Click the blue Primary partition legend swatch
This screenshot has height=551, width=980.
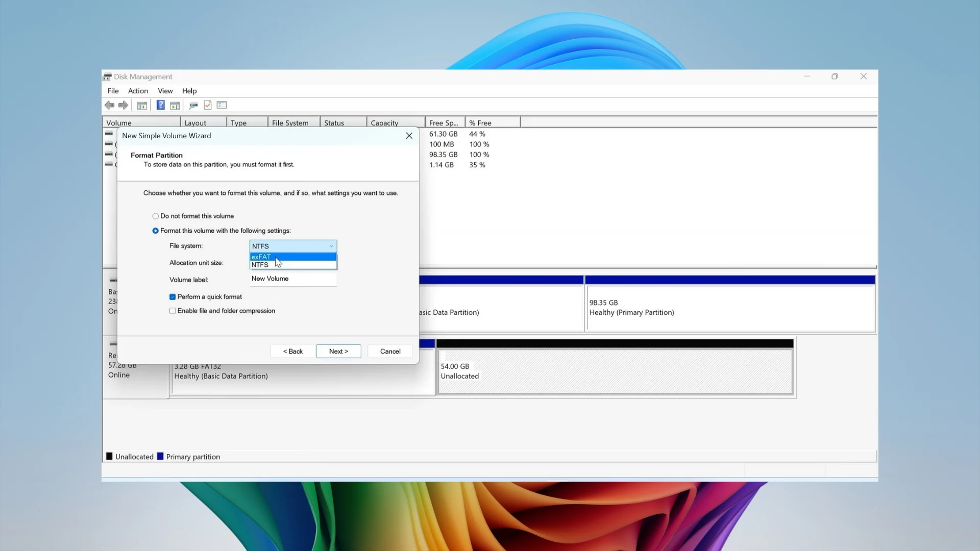[x=160, y=456]
